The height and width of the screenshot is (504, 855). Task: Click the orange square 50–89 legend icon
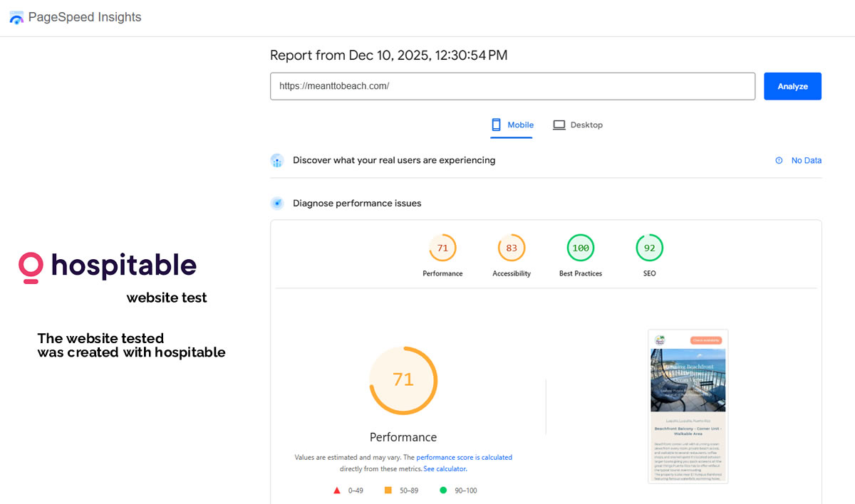coord(388,490)
